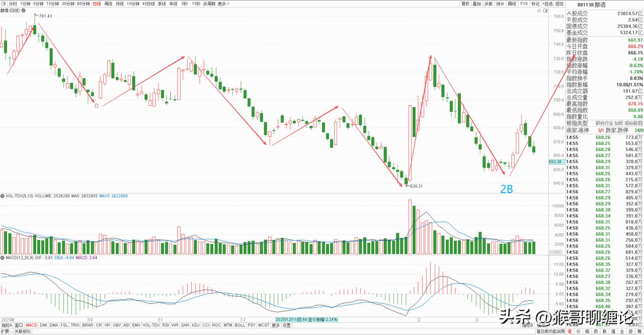Select the 15分钟 period
This screenshot has width=644, height=335.
click(53, 4)
